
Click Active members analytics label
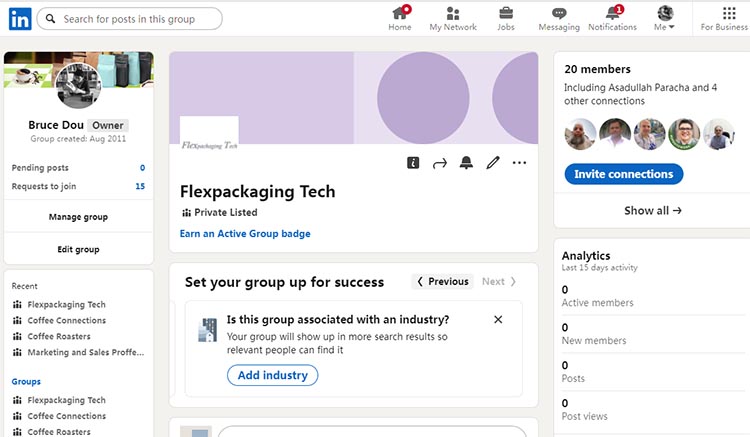coord(597,303)
